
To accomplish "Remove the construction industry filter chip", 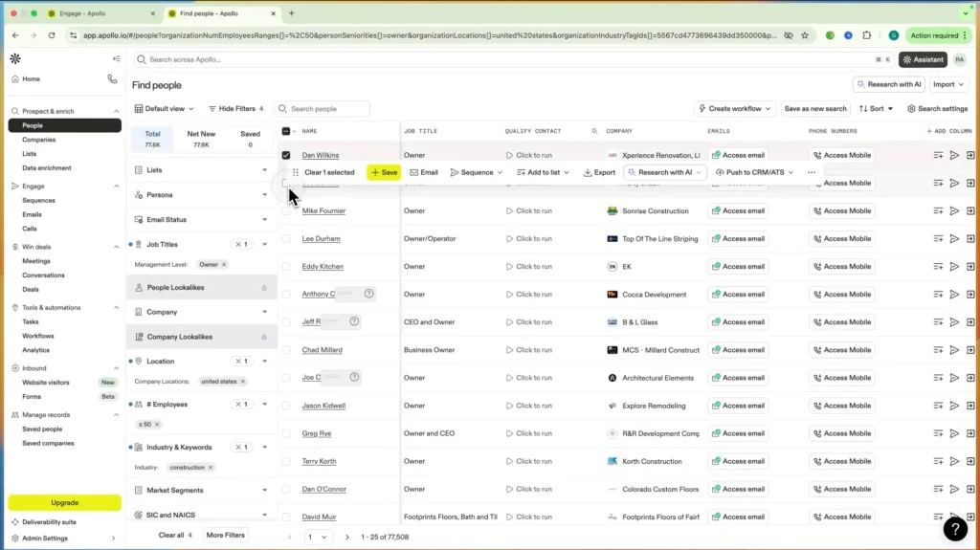I will [211, 468].
